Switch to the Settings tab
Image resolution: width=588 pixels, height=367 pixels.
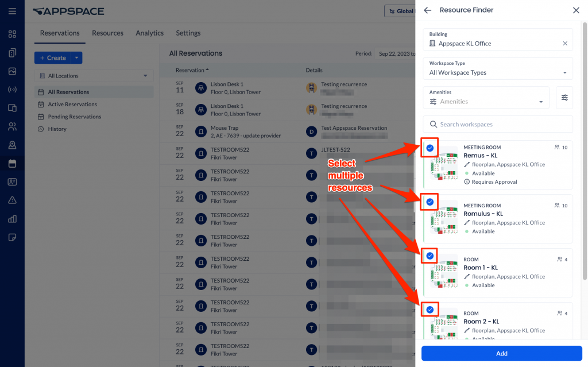tap(188, 33)
